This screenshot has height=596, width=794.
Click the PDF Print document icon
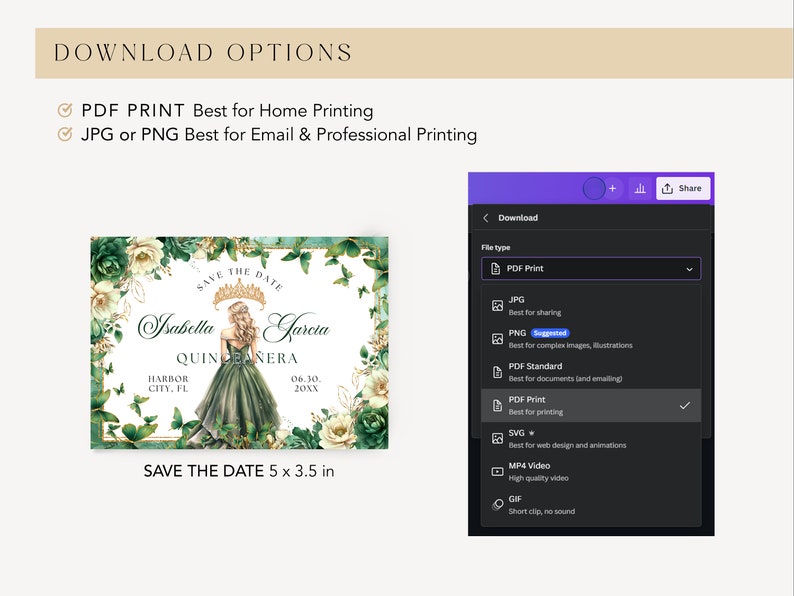pos(497,406)
